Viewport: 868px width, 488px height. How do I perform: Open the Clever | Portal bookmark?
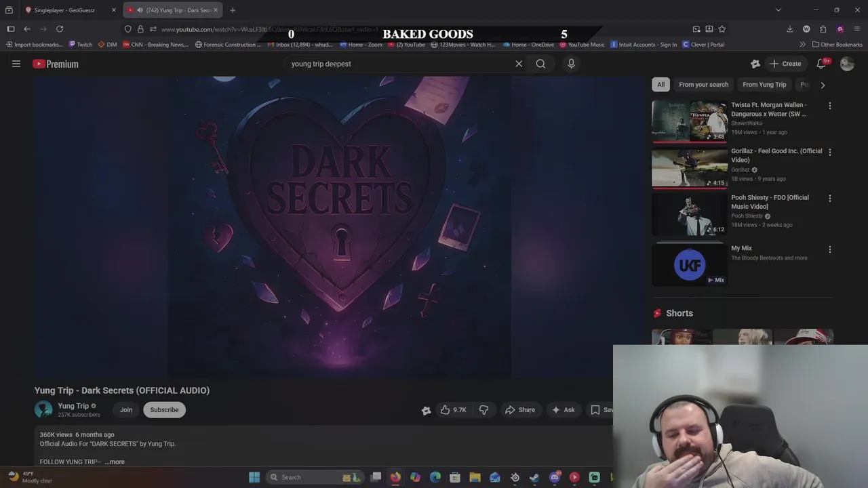point(703,45)
